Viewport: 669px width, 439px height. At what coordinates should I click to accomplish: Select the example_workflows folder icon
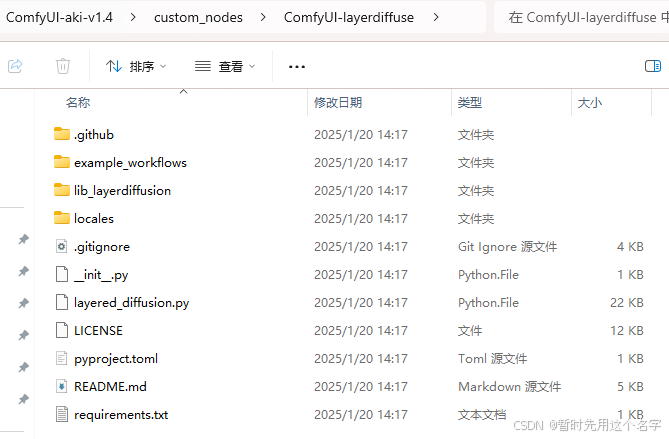pyautogui.click(x=62, y=162)
